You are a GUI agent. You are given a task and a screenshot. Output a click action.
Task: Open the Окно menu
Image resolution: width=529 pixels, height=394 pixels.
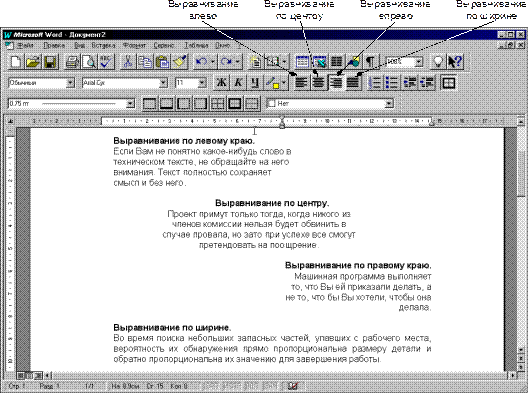click(x=223, y=46)
